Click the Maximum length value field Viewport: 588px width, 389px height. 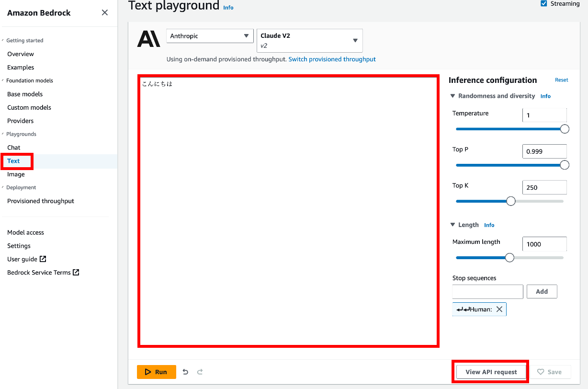tap(544, 244)
